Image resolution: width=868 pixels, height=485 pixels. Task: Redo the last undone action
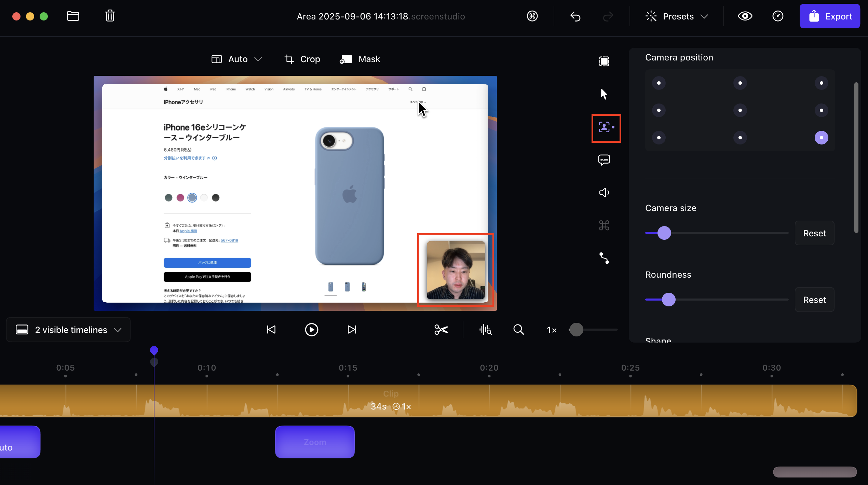(x=608, y=16)
